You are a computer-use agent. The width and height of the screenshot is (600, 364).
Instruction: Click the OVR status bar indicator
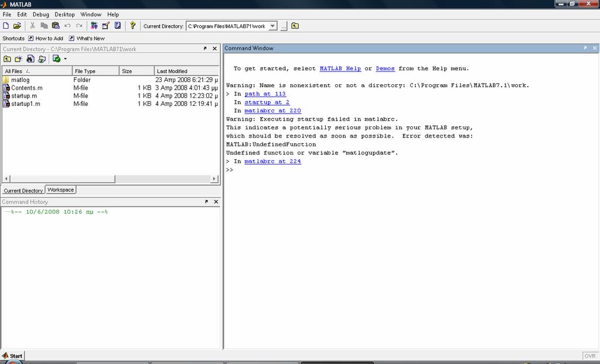coord(589,356)
